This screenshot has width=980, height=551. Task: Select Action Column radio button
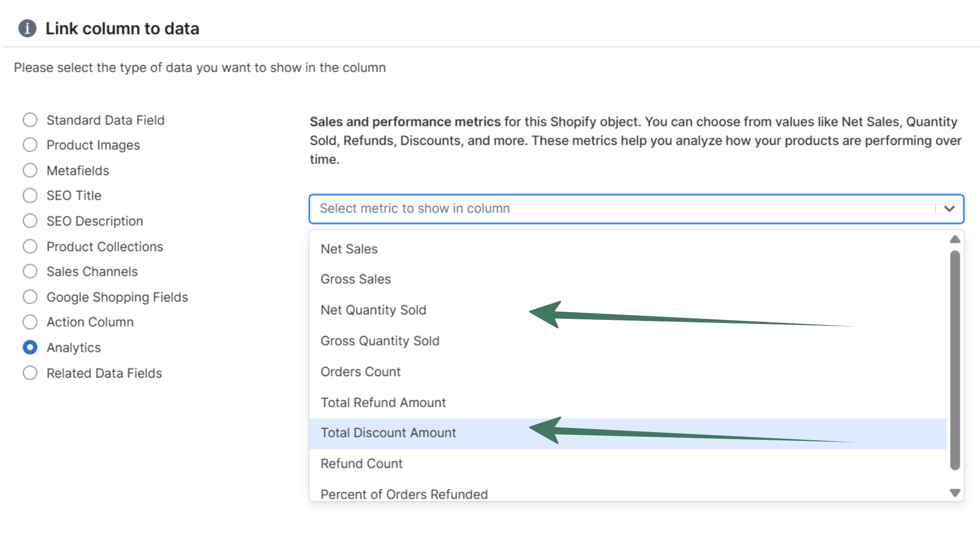point(30,322)
